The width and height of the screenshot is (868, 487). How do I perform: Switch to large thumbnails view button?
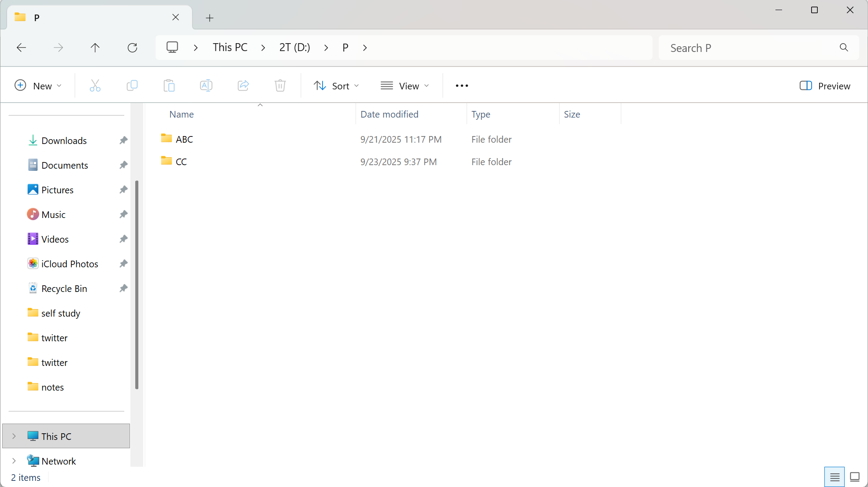[855, 477]
